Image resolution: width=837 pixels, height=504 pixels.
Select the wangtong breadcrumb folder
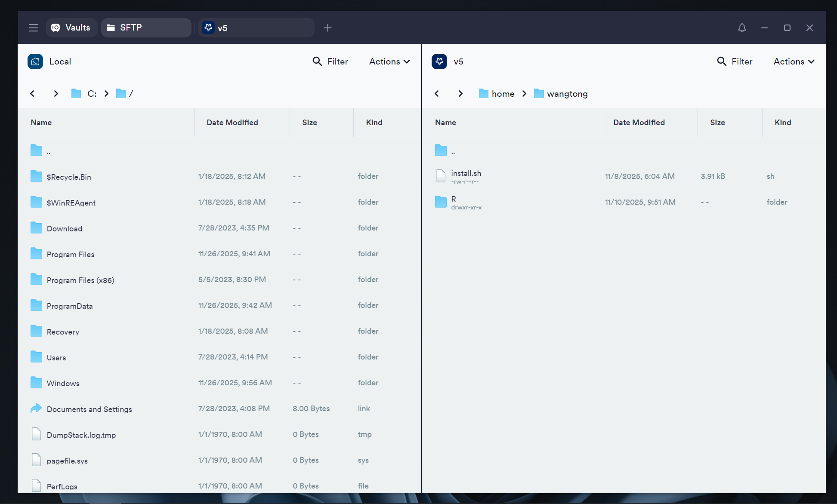point(561,94)
